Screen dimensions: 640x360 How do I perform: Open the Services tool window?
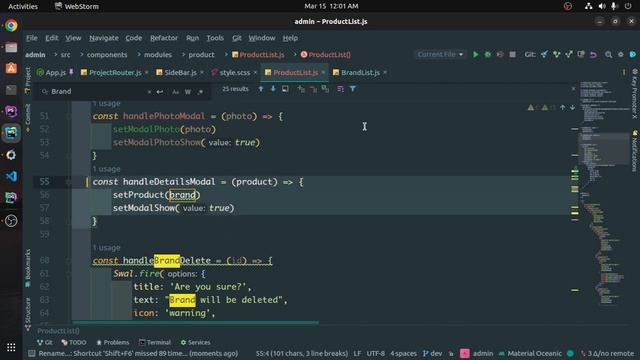pos(196,342)
